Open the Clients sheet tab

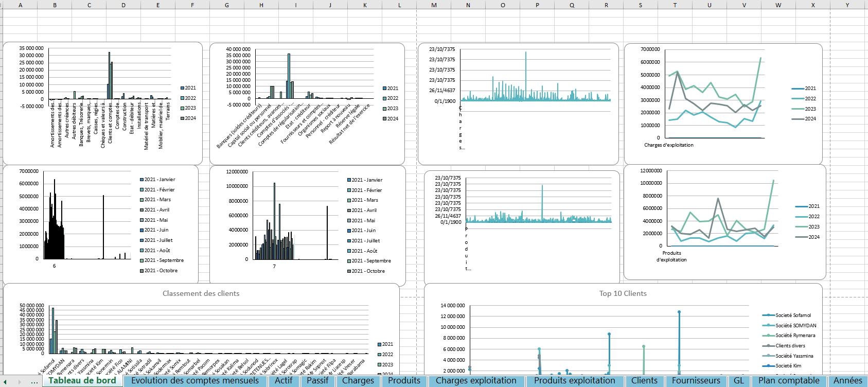pyautogui.click(x=644, y=381)
